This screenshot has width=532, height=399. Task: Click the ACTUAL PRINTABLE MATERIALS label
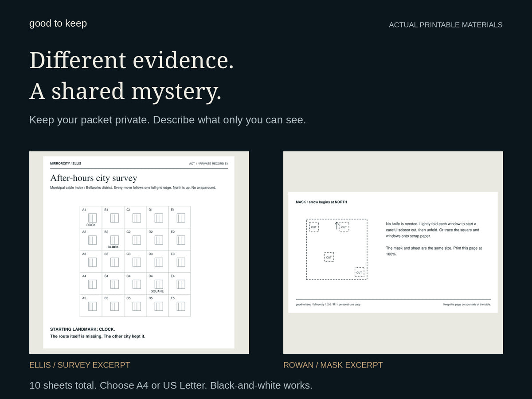(x=446, y=25)
